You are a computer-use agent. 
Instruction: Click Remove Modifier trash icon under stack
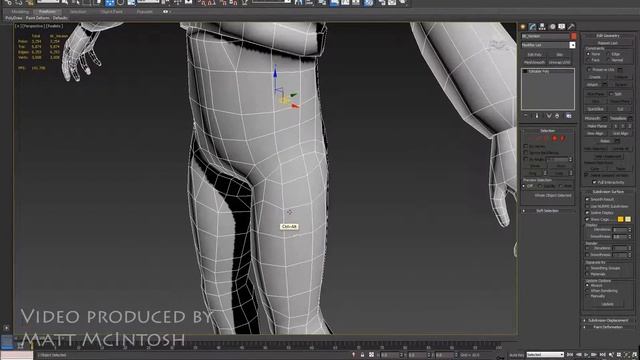pyautogui.click(x=557, y=116)
